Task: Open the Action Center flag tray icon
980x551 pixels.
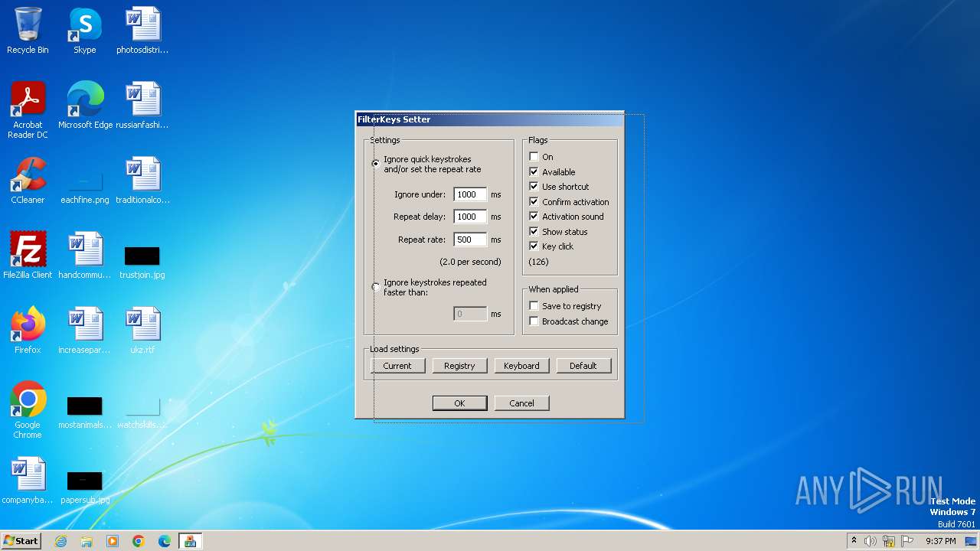Action: point(907,541)
